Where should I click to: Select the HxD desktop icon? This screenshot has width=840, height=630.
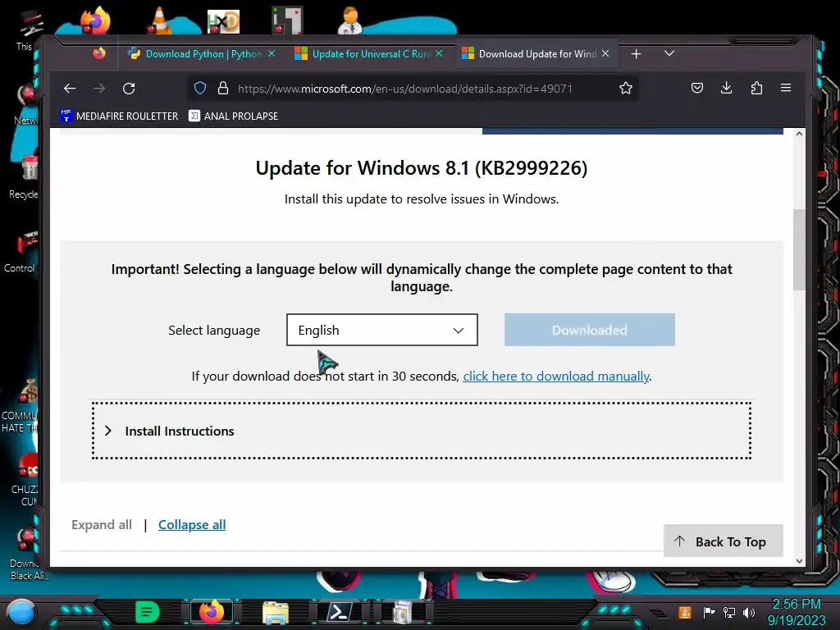[223, 21]
